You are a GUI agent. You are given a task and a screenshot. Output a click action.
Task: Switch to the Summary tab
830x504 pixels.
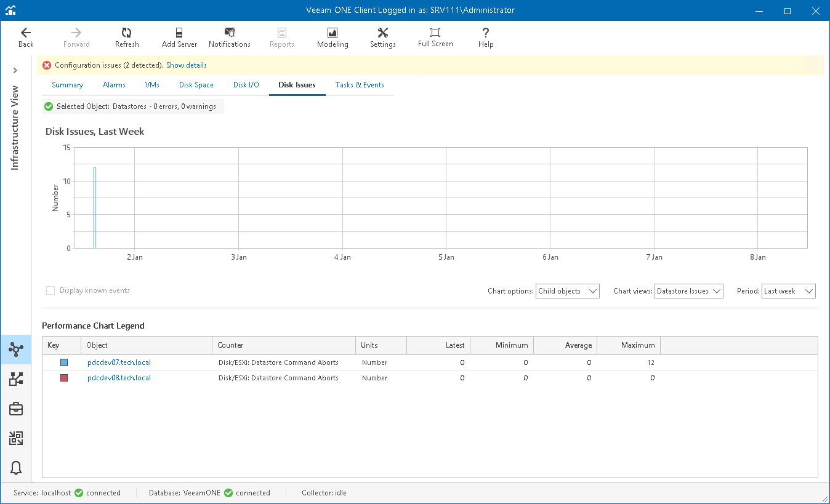68,85
